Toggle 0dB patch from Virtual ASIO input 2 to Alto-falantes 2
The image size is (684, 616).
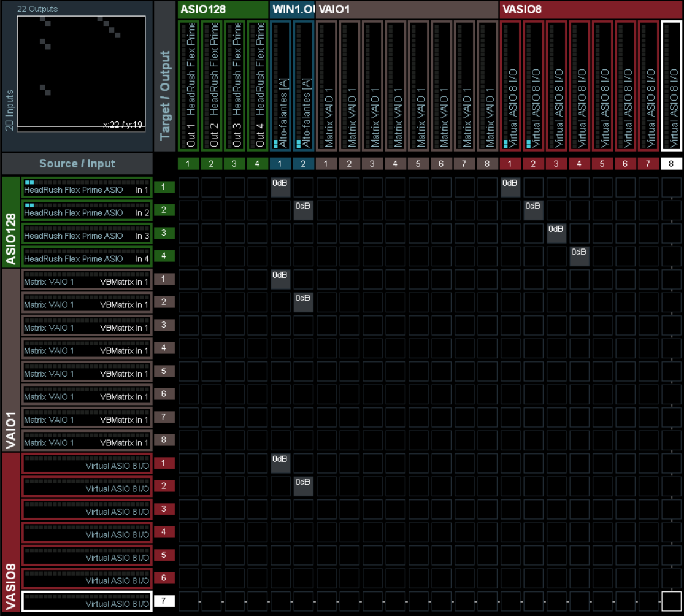(x=303, y=486)
